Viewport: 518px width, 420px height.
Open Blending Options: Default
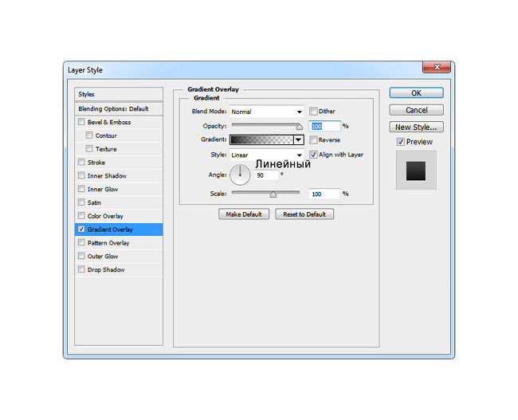coord(119,108)
